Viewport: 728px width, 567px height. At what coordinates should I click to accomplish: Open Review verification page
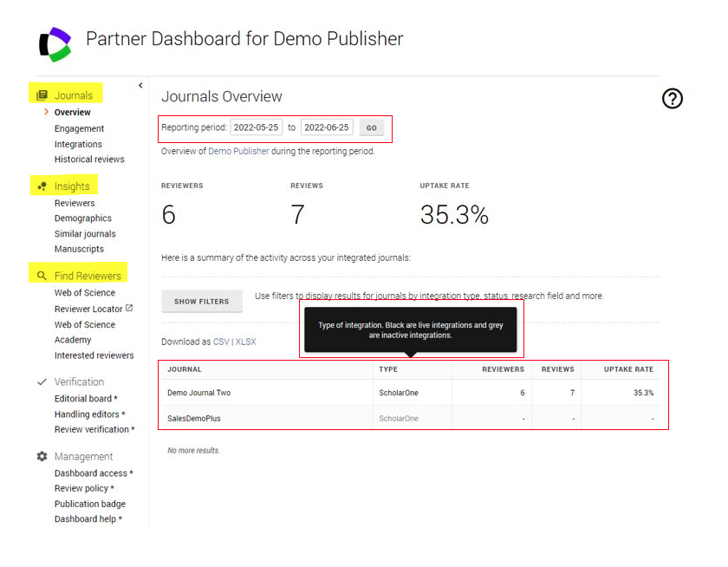[x=94, y=429]
